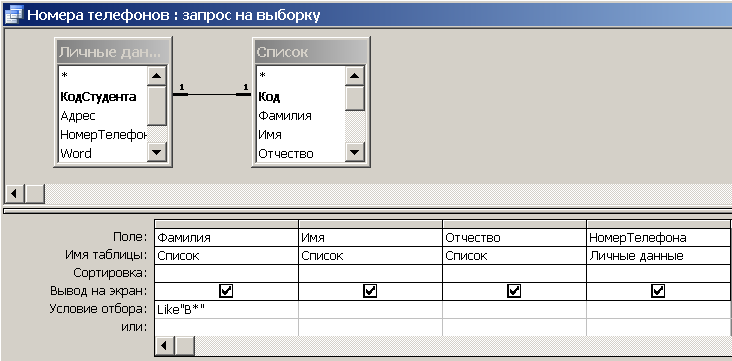
Task: Click the Сортировка cell under Имя
Action: pos(370,274)
